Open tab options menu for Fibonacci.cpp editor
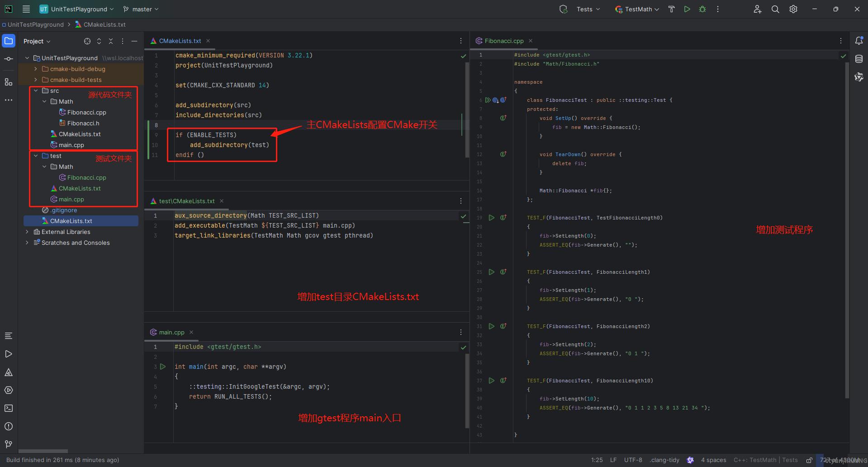The image size is (868, 467). coord(841,41)
